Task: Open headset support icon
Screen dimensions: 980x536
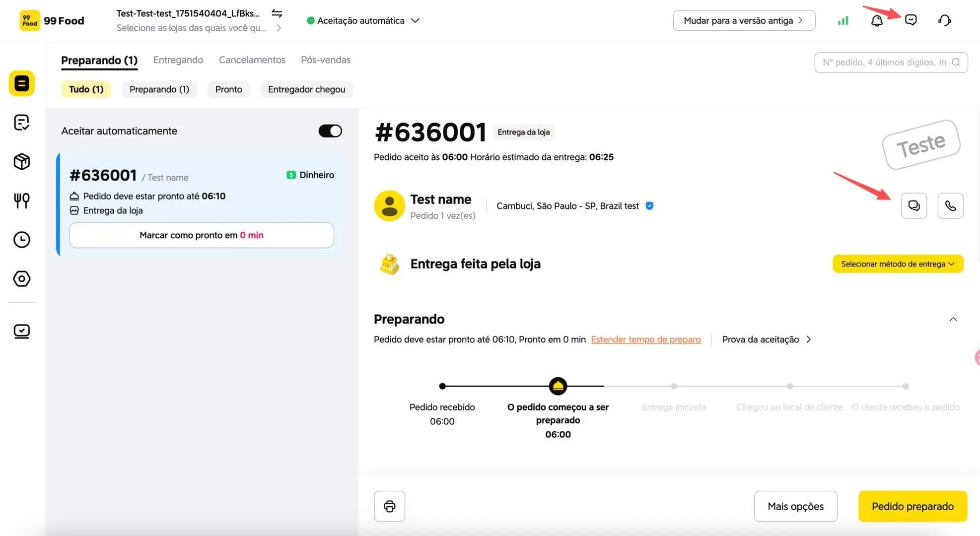Action: click(x=944, y=20)
